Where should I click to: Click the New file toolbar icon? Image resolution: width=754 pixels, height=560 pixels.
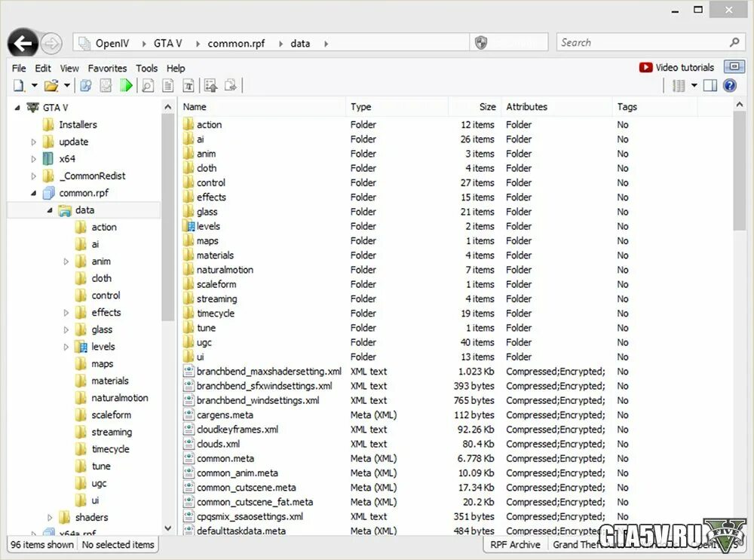pos(19,86)
